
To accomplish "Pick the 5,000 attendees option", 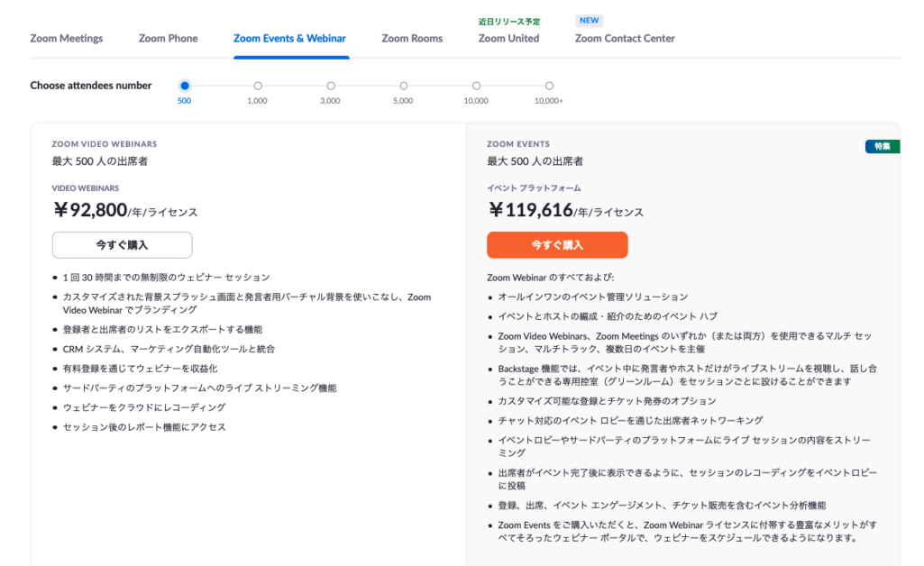I will (403, 86).
